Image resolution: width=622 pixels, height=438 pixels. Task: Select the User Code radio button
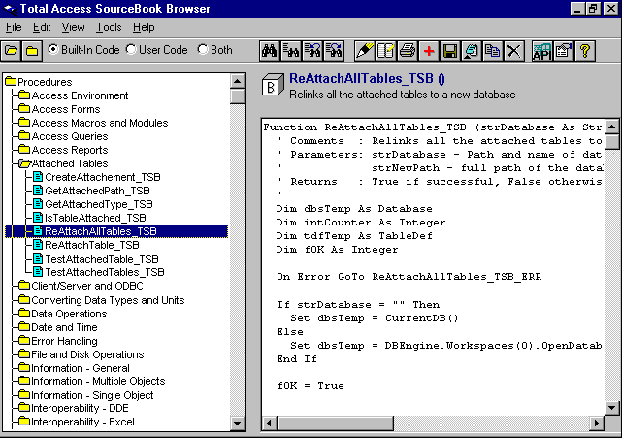point(131,49)
